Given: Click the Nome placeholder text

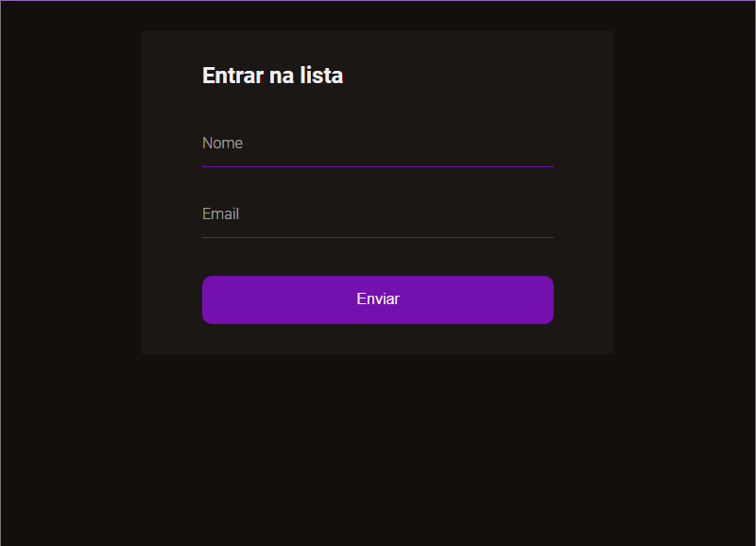Looking at the screenshot, I should point(222,143).
